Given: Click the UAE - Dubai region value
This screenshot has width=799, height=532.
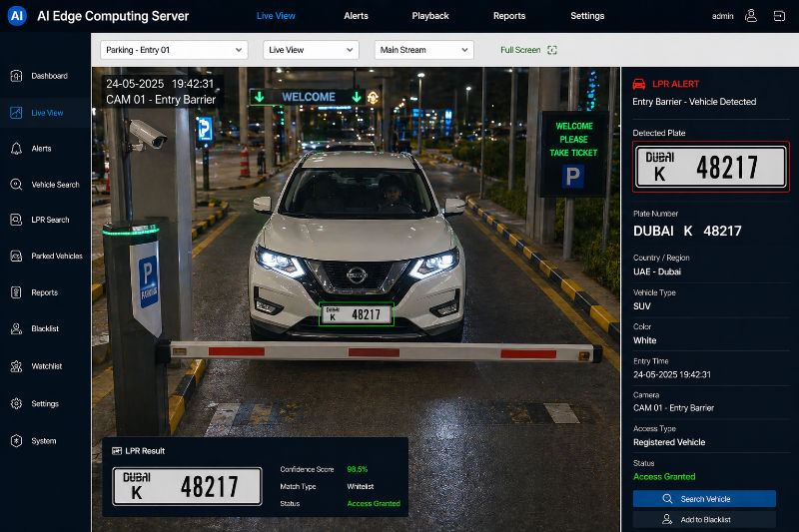Looking at the screenshot, I should 657,271.
